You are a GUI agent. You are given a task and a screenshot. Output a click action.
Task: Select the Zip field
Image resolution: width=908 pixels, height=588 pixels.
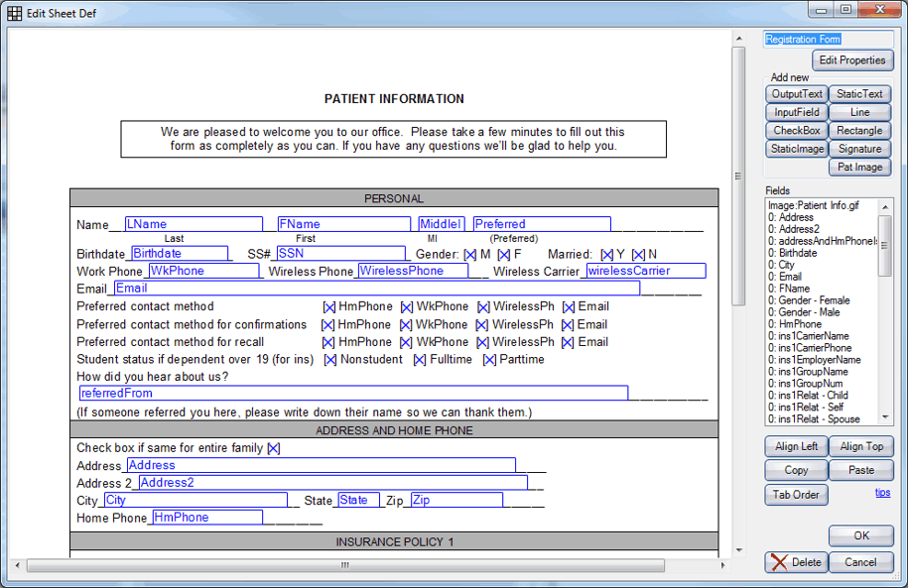click(456, 500)
